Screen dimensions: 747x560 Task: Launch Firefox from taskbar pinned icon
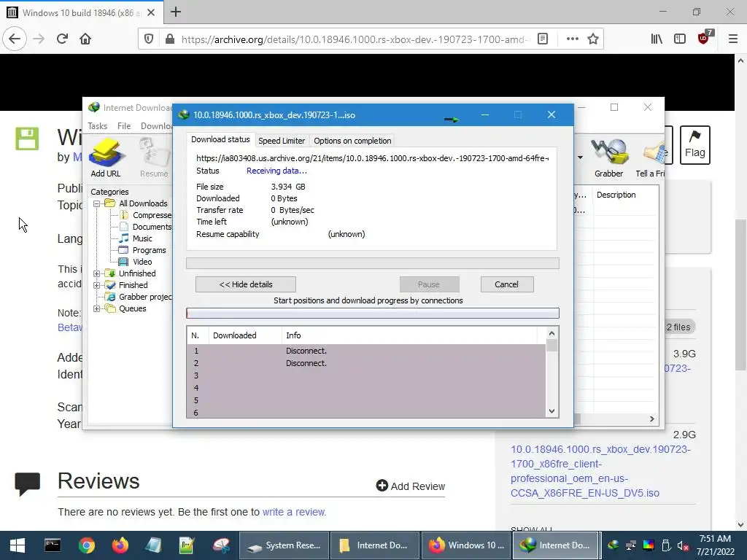[120, 545]
